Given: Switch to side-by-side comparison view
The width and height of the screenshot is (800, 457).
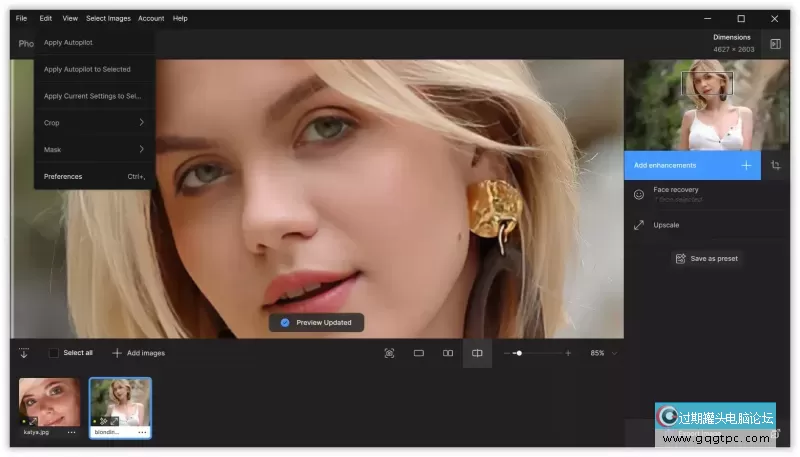Looking at the screenshot, I should click(448, 353).
